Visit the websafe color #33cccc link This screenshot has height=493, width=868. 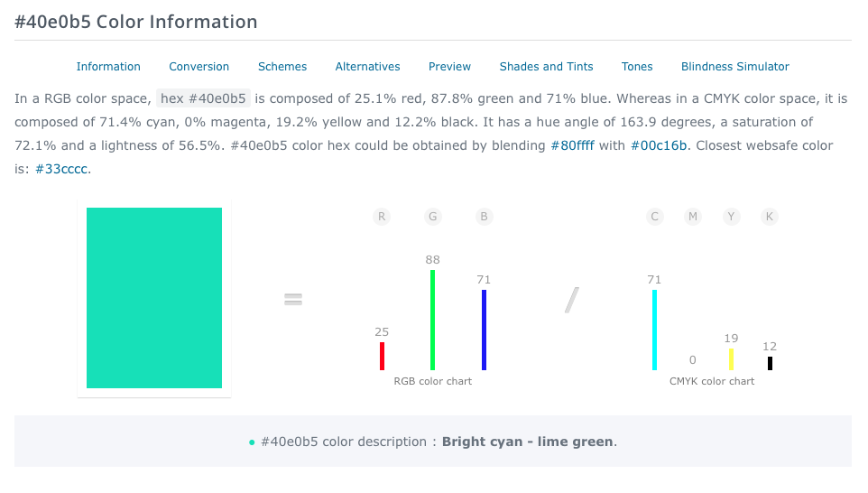click(x=61, y=169)
